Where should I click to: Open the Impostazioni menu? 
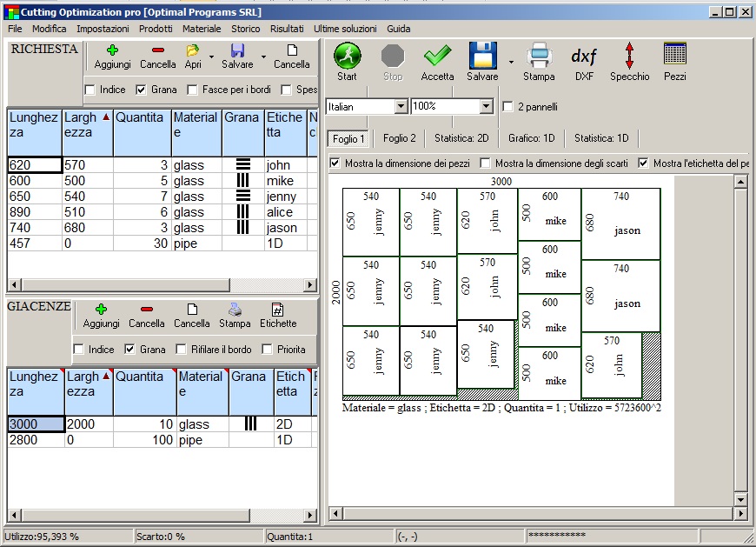click(103, 29)
